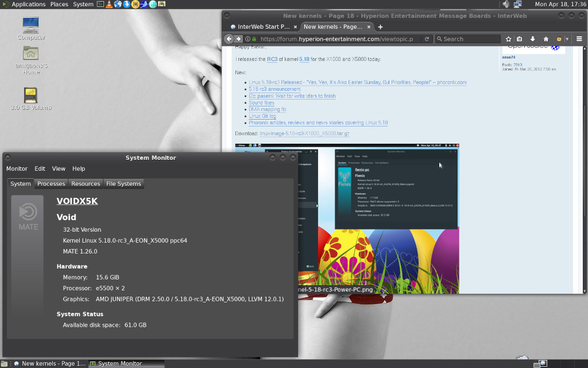Show site information via the i icon

pyautogui.click(x=247, y=39)
